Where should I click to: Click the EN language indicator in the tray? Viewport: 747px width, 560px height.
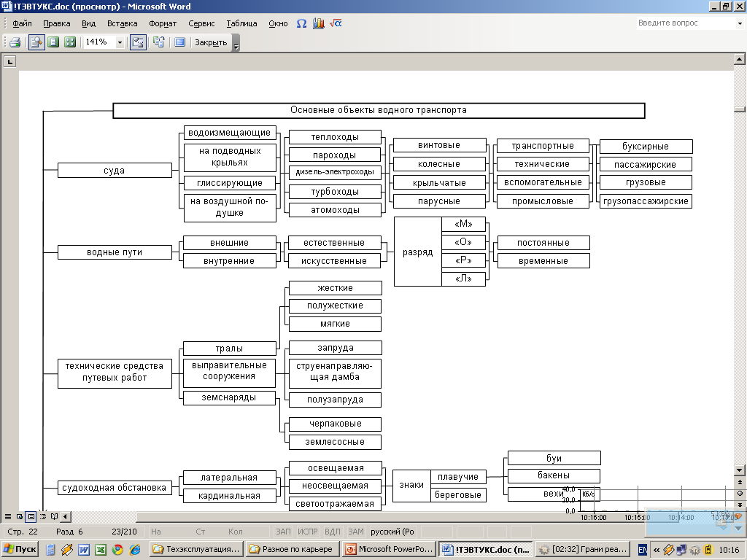coord(642,550)
